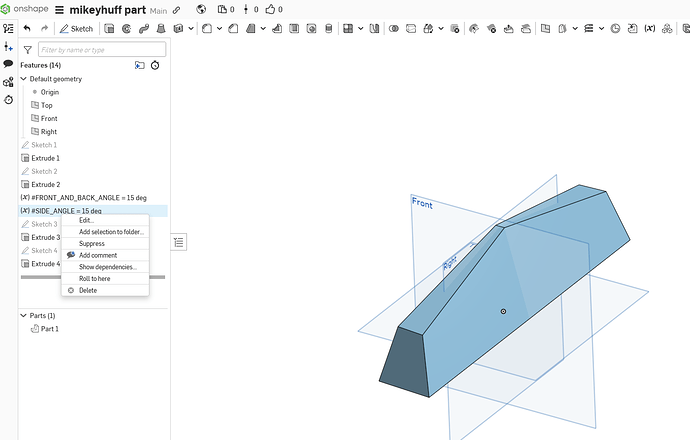Select the Chamfer tool

[x=233, y=29]
